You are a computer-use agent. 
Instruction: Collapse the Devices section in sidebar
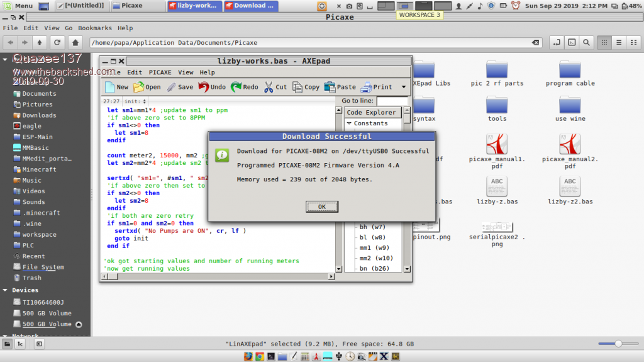click(x=6, y=290)
